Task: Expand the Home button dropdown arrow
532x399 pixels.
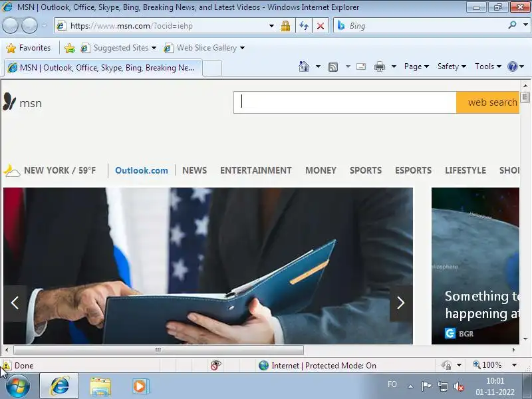Action: (318, 66)
